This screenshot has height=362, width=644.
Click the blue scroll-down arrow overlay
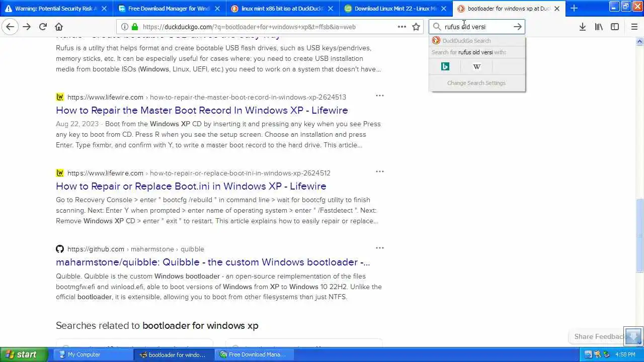pos(633,336)
